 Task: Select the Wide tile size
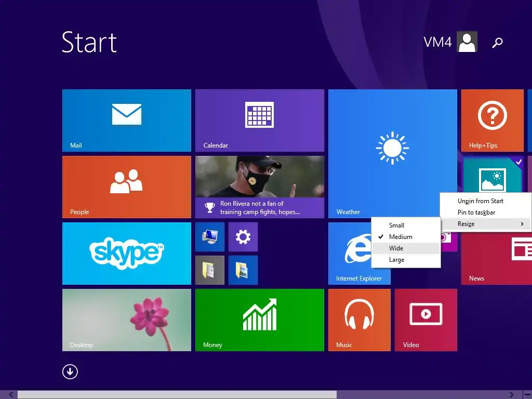[406, 248]
